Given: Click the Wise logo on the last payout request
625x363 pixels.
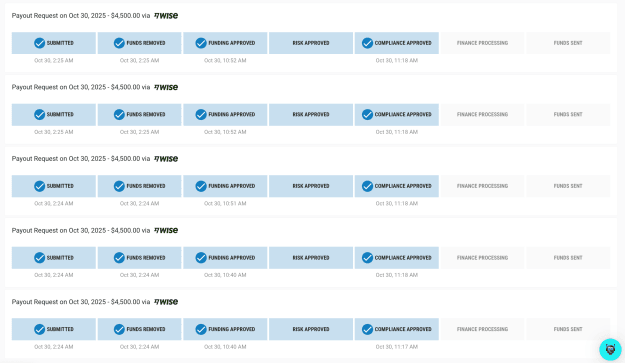Looking at the screenshot, I should pyautogui.click(x=166, y=302).
